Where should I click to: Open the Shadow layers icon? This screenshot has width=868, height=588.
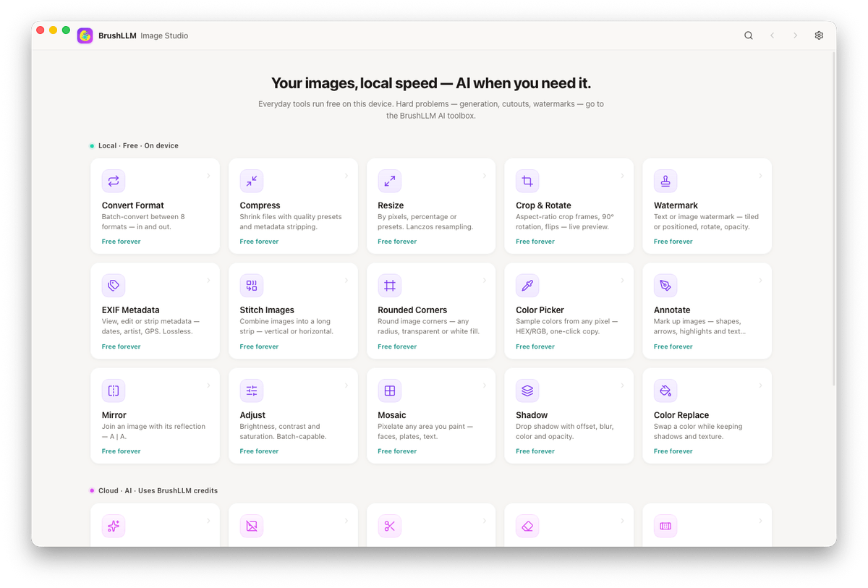coord(527,391)
